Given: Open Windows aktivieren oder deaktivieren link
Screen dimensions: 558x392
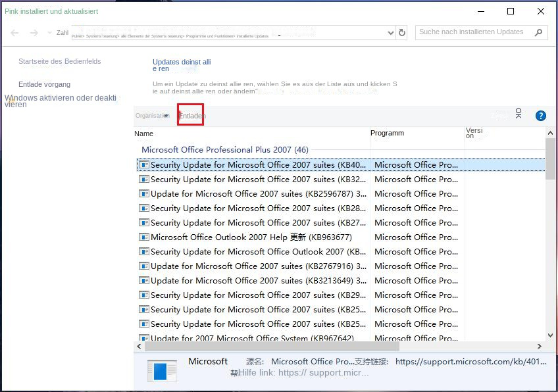Looking at the screenshot, I should coord(61,101).
